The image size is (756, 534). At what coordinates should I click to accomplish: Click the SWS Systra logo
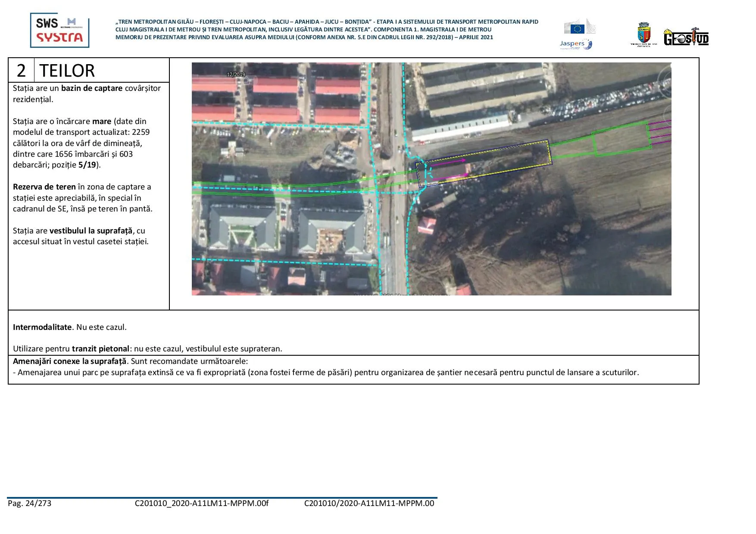click(x=59, y=30)
